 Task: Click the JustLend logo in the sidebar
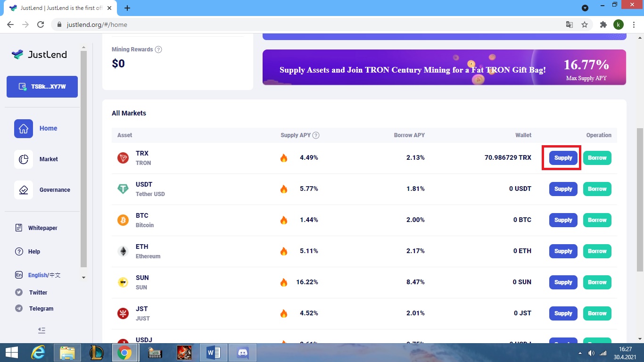[x=39, y=55]
